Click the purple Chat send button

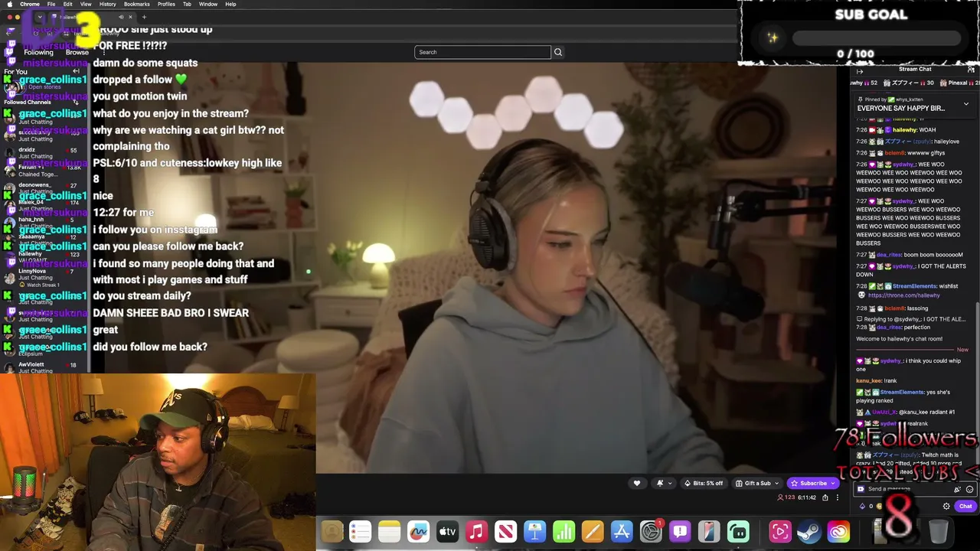965,507
